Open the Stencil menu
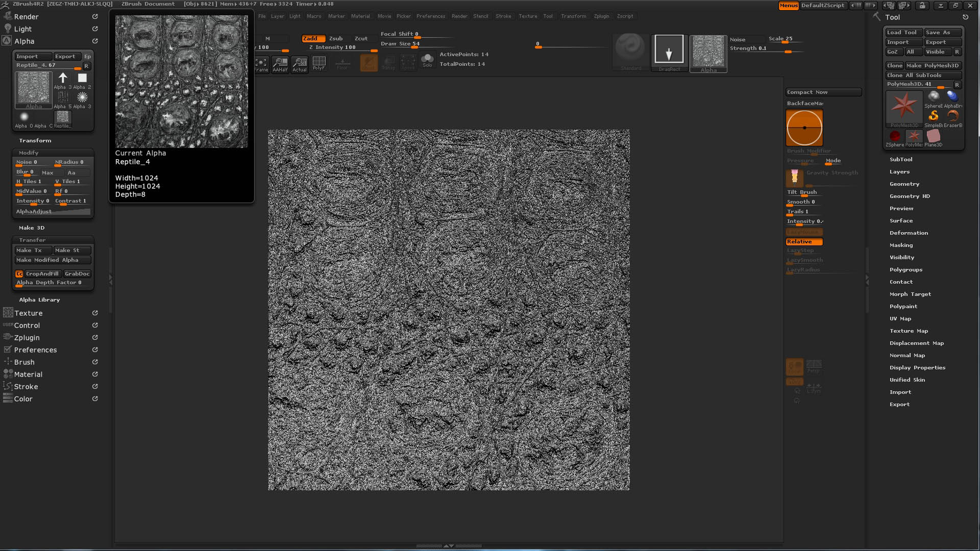This screenshot has width=980, height=551. pyautogui.click(x=480, y=16)
